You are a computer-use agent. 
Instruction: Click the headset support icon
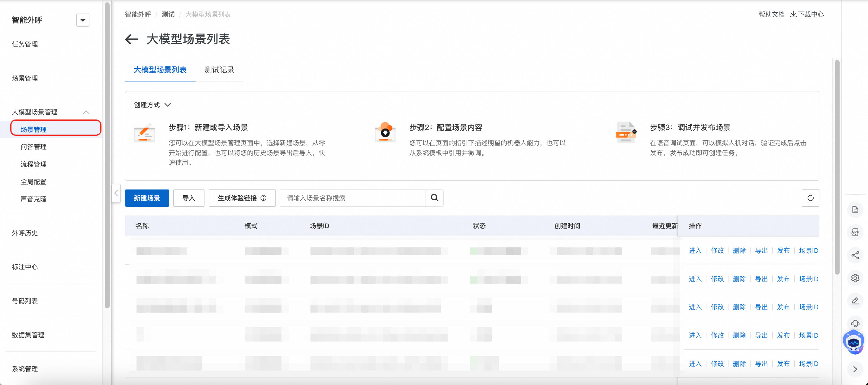coord(855,323)
